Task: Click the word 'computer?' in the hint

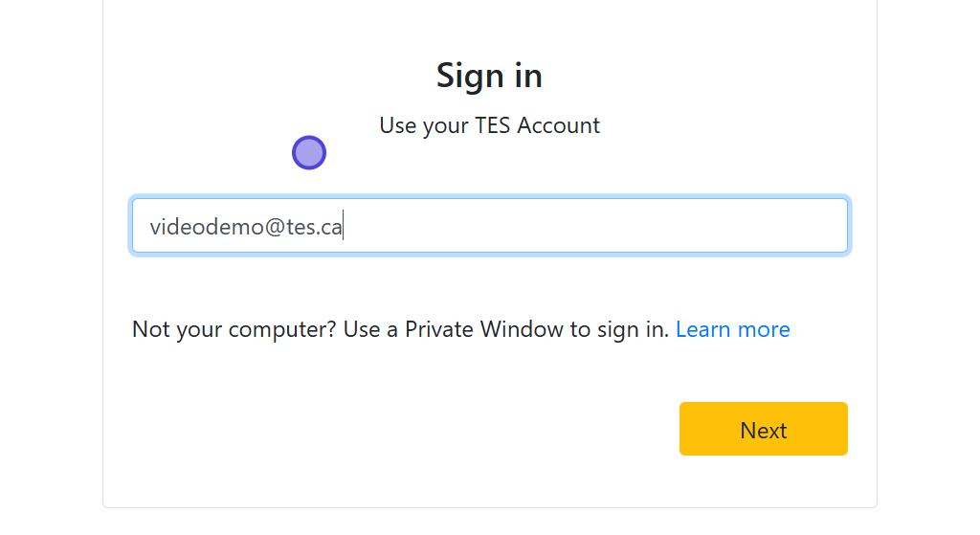Action: tap(282, 329)
